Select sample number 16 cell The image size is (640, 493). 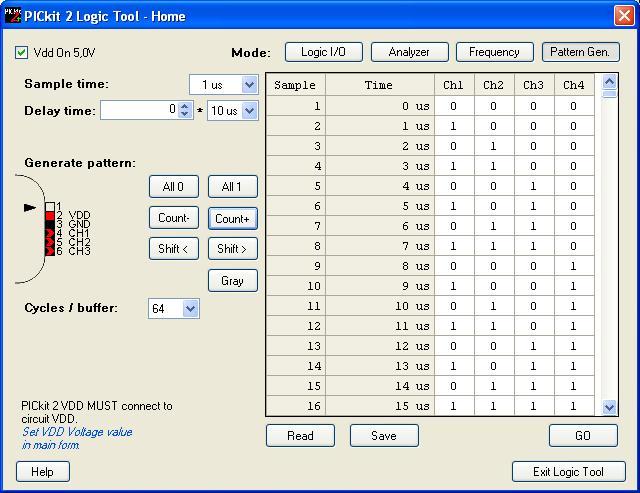pyautogui.click(x=296, y=406)
